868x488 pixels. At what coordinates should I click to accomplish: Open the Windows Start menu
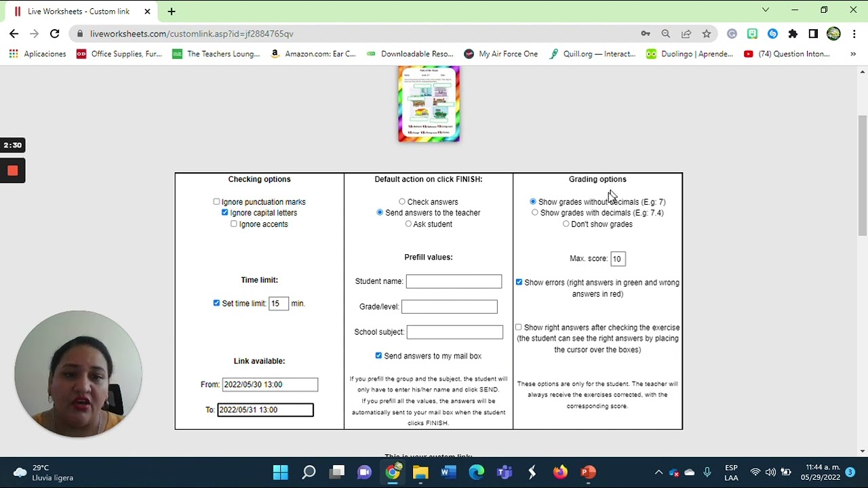click(280, 472)
